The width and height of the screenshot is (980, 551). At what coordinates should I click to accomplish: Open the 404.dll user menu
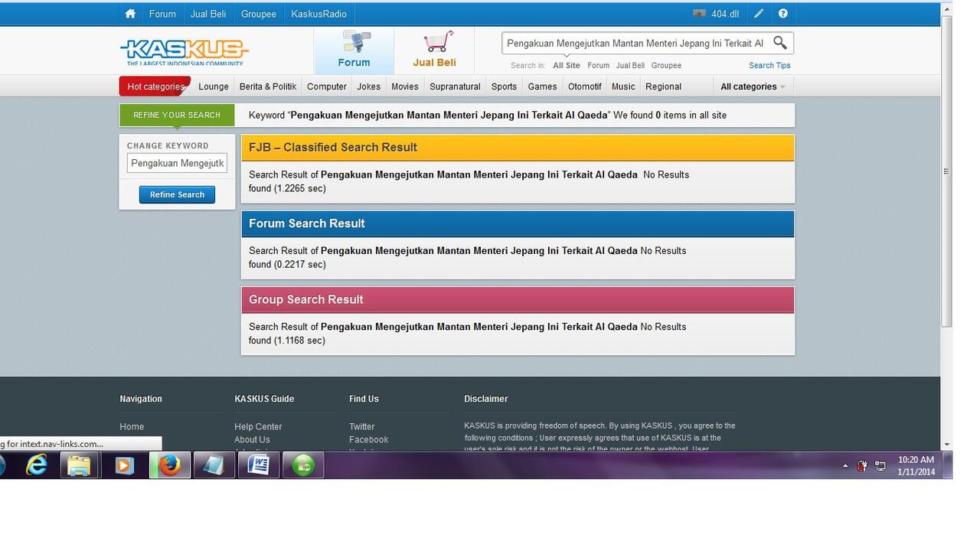click(725, 14)
